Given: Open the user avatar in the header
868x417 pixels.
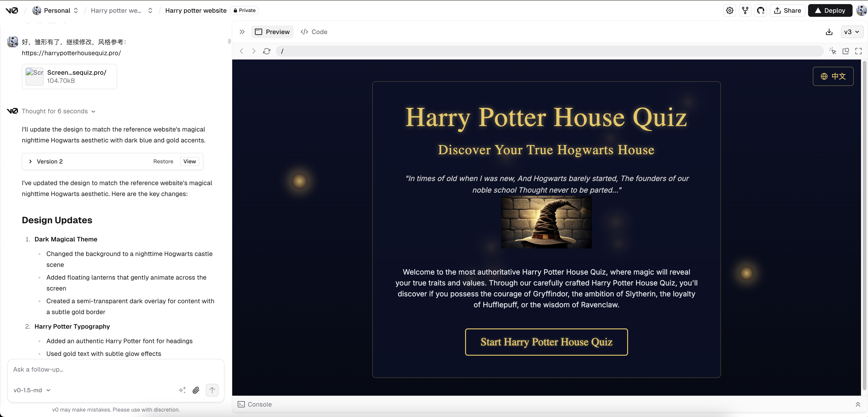Looking at the screenshot, I should (x=861, y=10).
